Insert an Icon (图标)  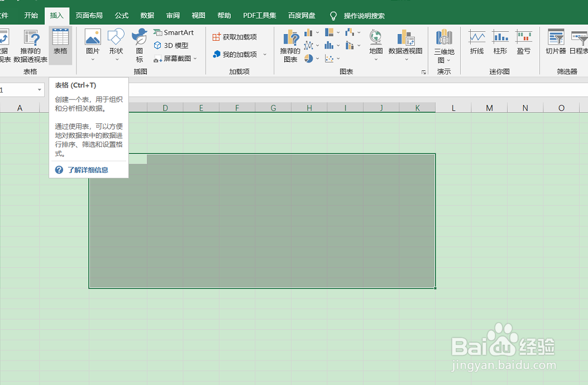tap(140, 45)
